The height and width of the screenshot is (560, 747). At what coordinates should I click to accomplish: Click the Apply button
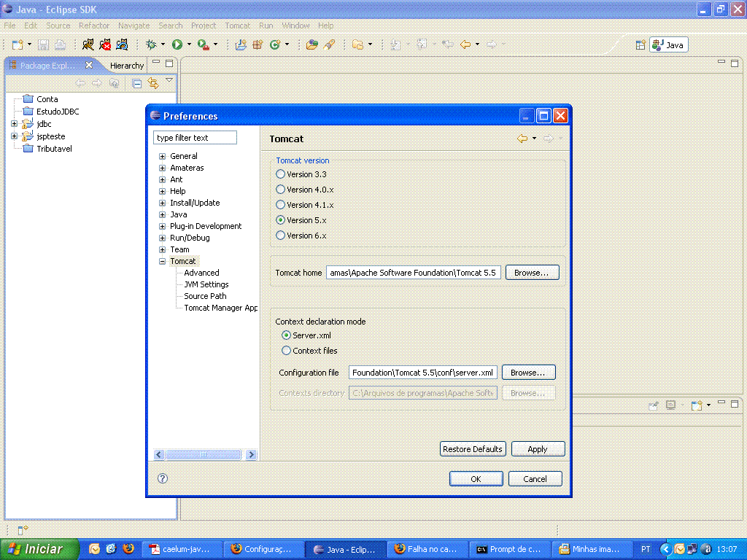(x=538, y=449)
